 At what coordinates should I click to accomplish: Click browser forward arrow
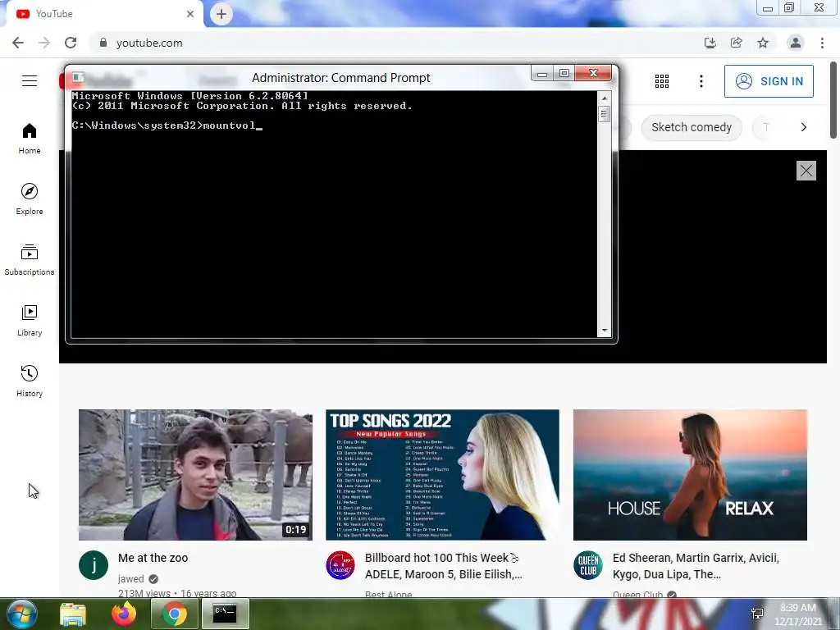[x=44, y=43]
